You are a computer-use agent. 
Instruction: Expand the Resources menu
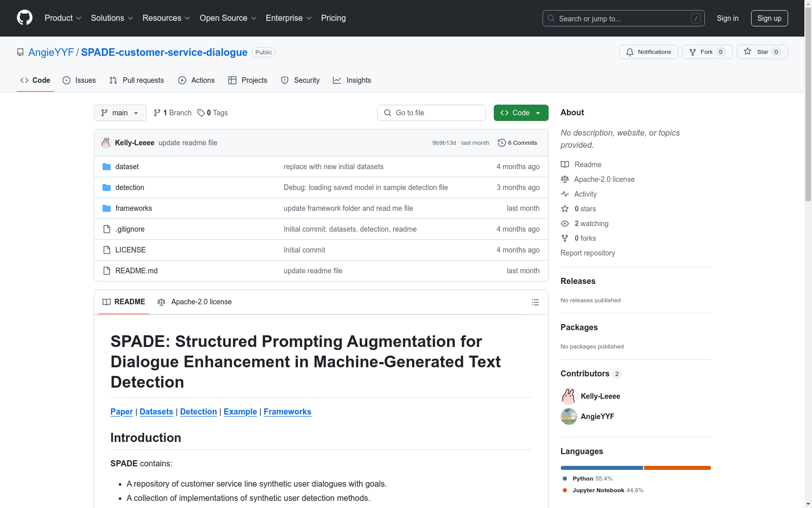(x=166, y=18)
